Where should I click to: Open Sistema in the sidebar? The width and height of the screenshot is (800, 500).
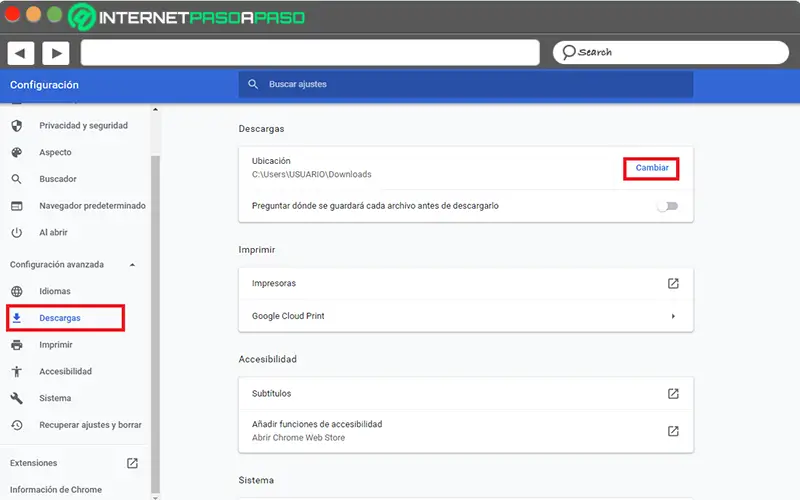pyautogui.click(x=55, y=398)
